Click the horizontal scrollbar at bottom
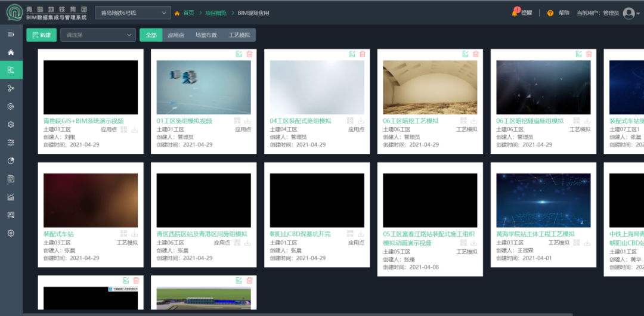Viewport: 644px width, 316px height. pyautogui.click(x=298, y=314)
